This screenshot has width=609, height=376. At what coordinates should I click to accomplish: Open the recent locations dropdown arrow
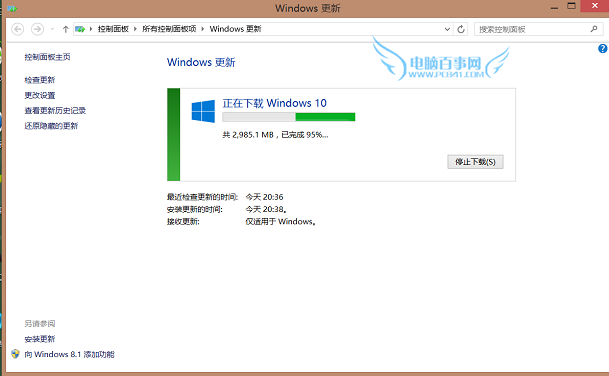52,29
